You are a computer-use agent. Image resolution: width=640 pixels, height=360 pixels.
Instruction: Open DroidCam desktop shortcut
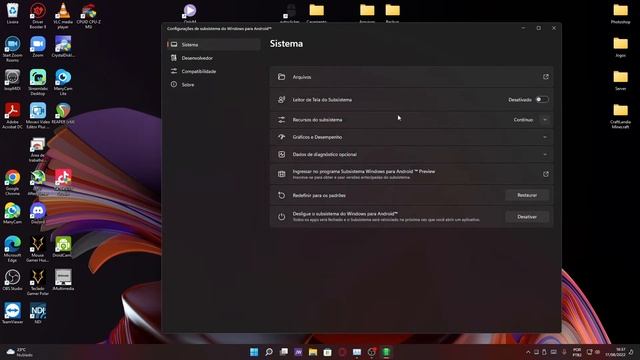[x=63, y=247]
